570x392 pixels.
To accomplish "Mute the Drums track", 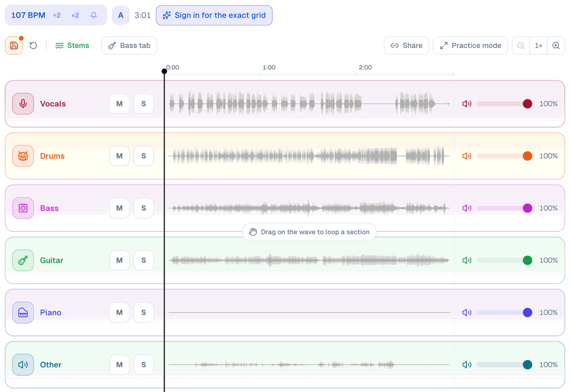I will click(x=119, y=156).
